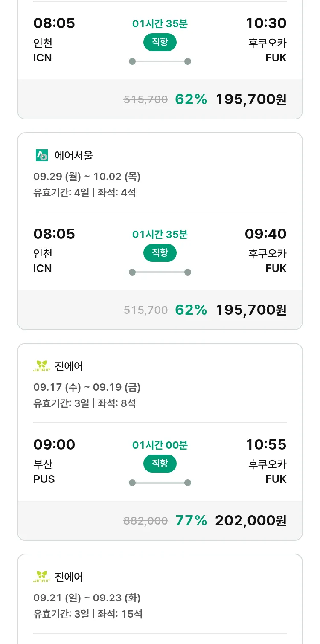This screenshot has height=644, width=320.
Task: Click the Jin Air logo on 09.17 flight
Action: click(x=42, y=366)
